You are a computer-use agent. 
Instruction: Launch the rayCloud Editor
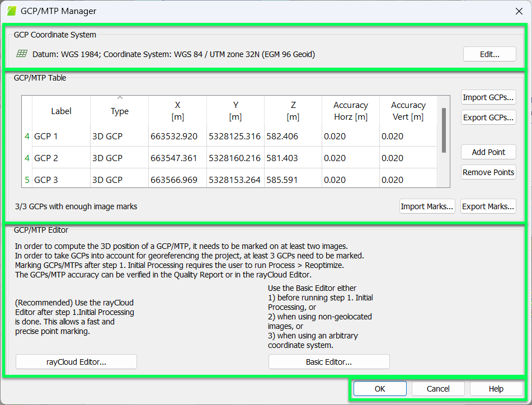[76, 361]
